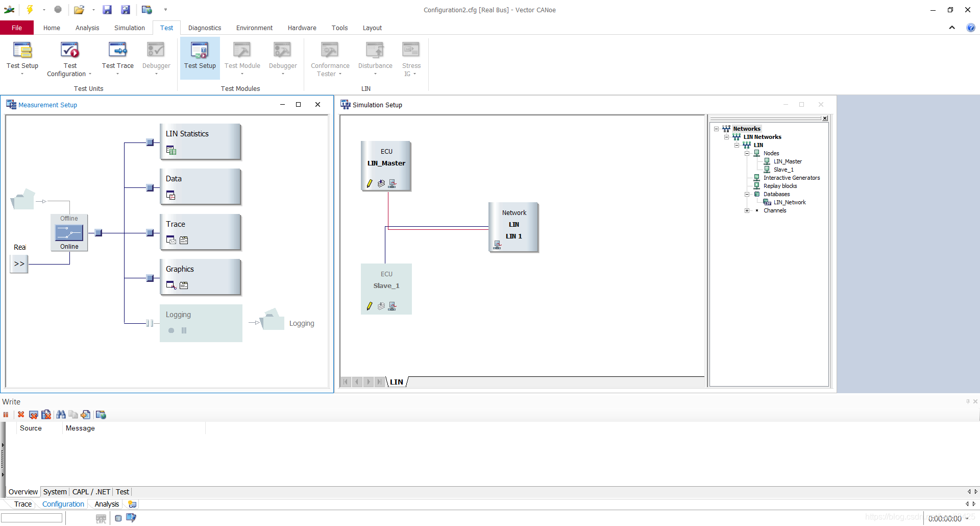Click the export-to-file icon in Write toolbar

pos(86,415)
